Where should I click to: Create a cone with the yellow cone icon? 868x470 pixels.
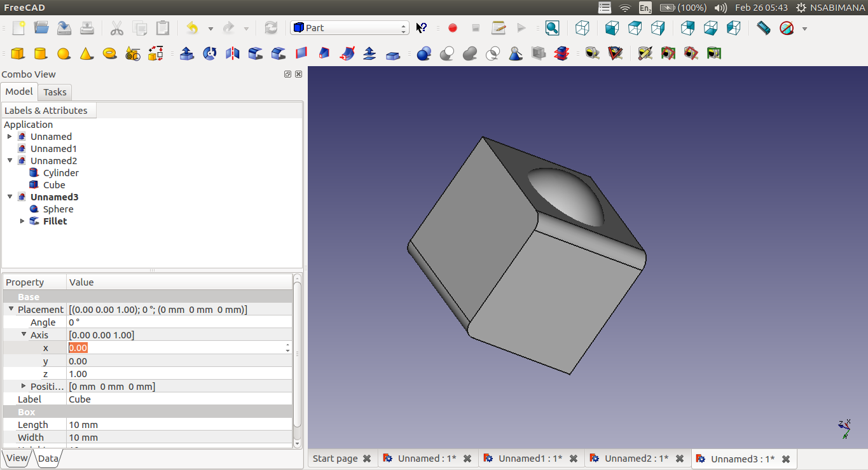coord(86,53)
